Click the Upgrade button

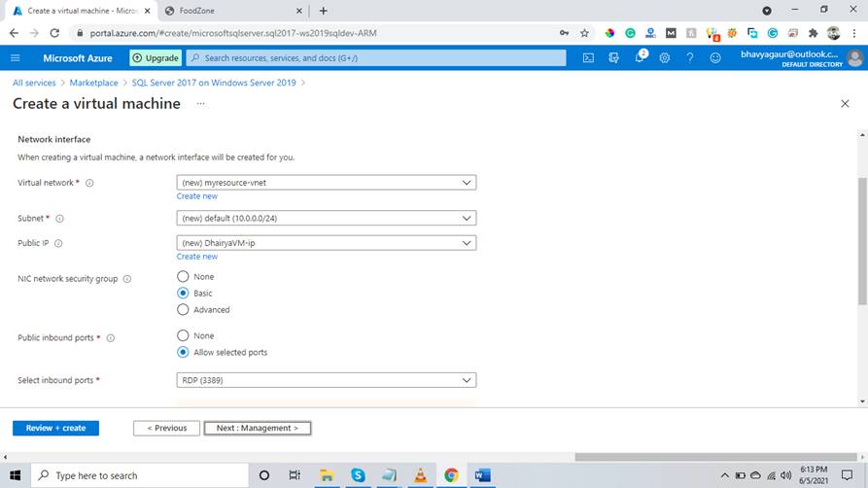(156, 57)
